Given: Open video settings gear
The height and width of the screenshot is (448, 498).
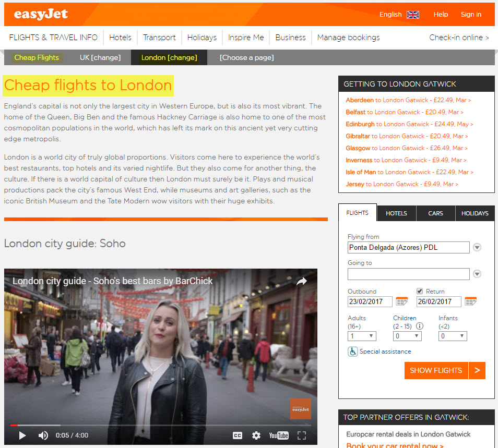Looking at the screenshot, I should tap(256, 435).
